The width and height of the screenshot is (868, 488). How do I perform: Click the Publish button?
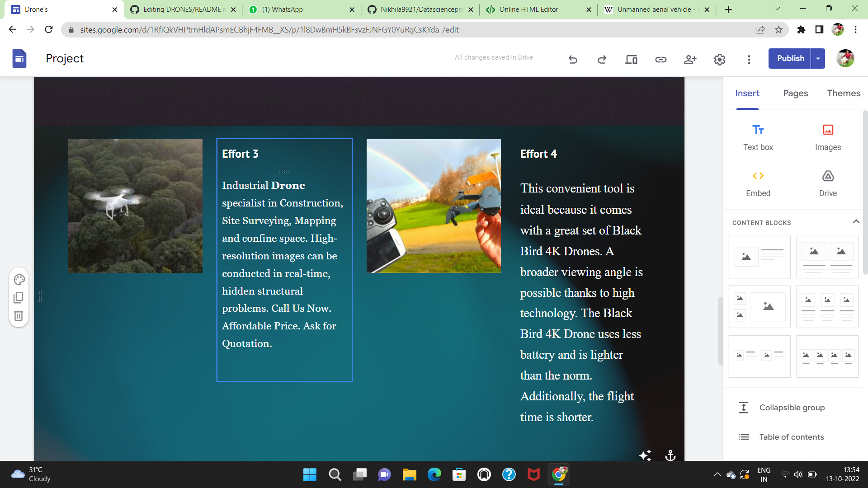(790, 58)
